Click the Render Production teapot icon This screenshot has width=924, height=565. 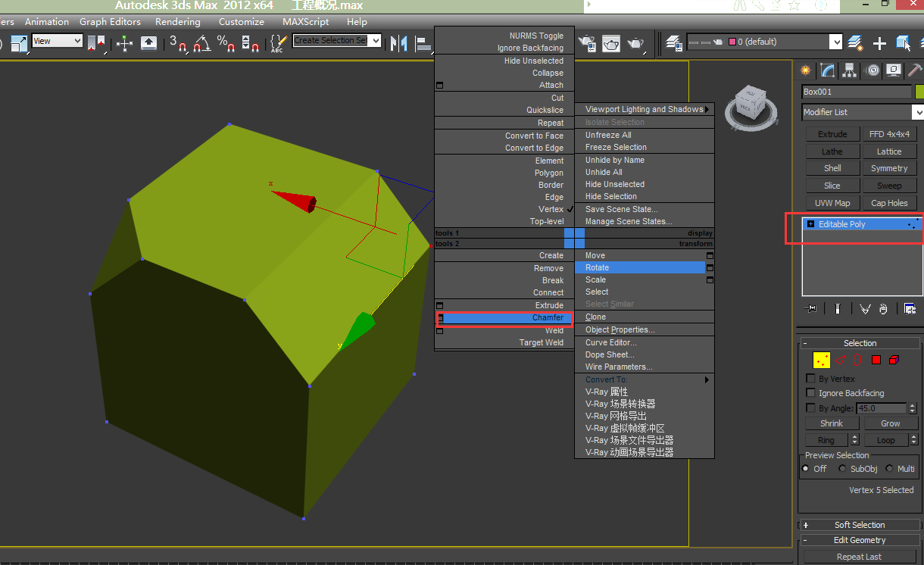click(635, 43)
